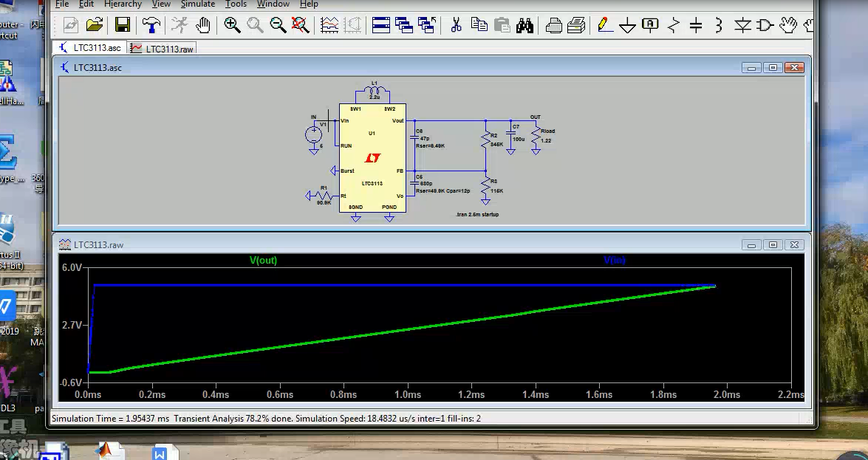The width and height of the screenshot is (868, 460).
Task: Click the Zoom to Fit icon
Action: [301, 25]
